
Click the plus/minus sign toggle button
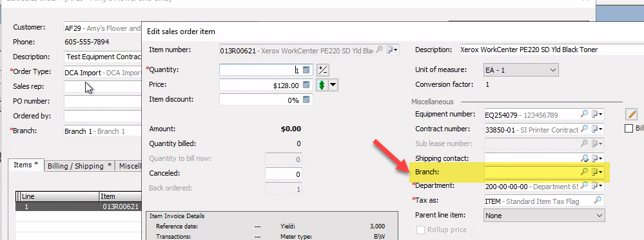(x=323, y=69)
